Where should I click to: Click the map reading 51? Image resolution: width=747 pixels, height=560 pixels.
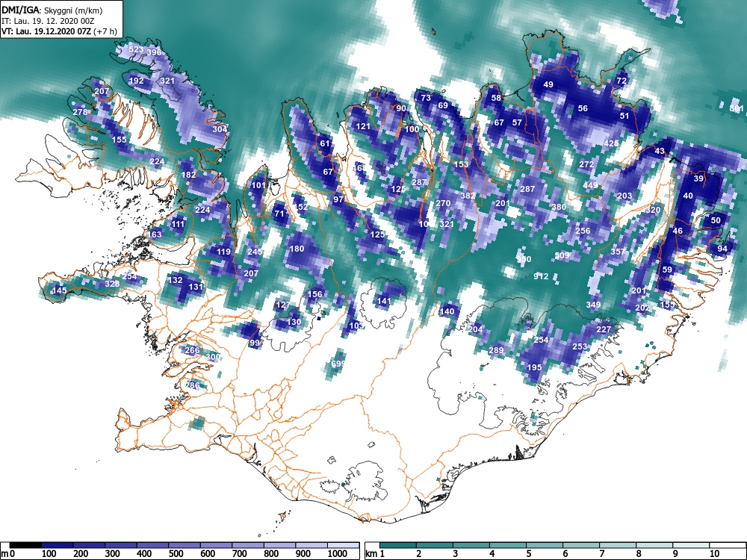click(x=624, y=116)
